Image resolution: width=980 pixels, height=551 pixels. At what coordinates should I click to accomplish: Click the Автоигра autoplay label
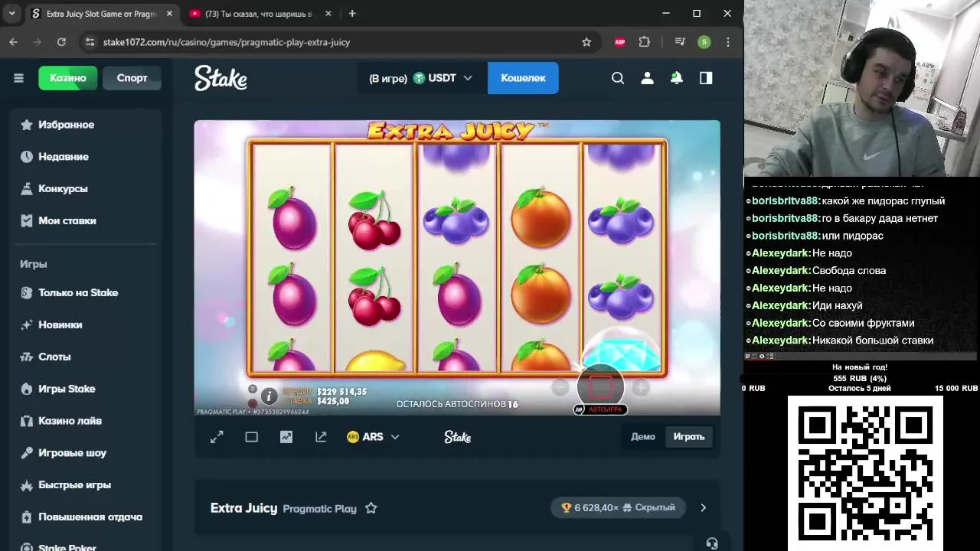click(601, 409)
